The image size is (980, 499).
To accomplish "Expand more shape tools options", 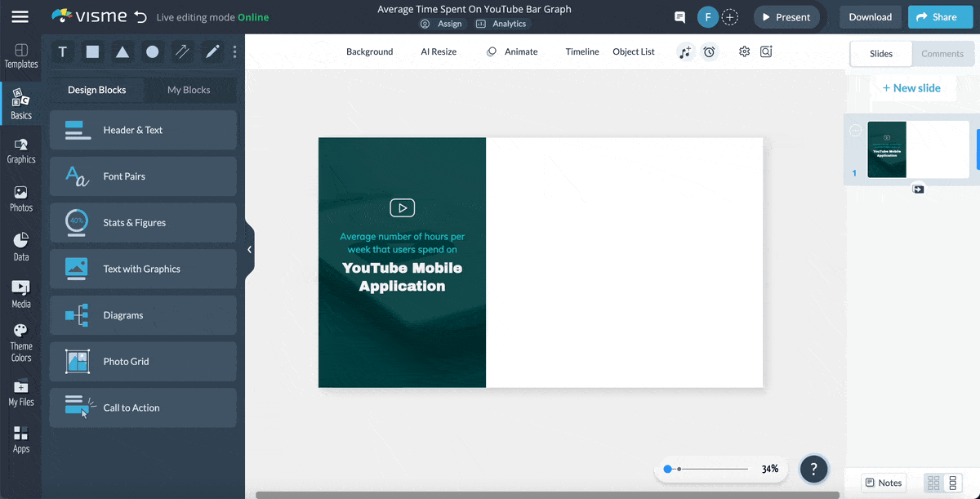I will pyautogui.click(x=235, y=52).
